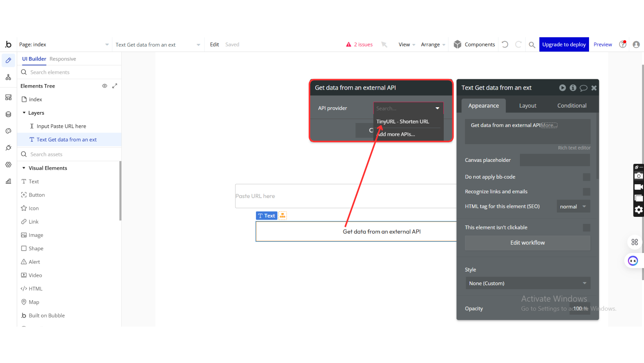Click the comment bubble icon in property editor

coord(584,88)
